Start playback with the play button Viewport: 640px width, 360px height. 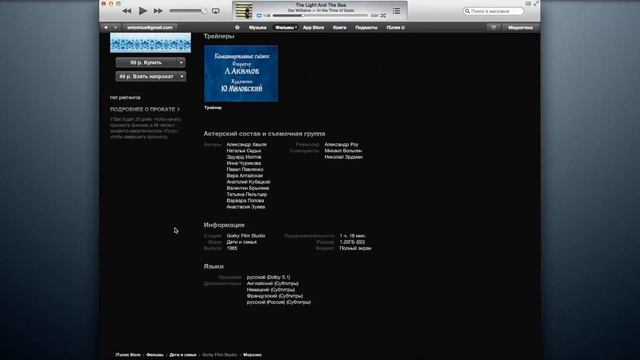(142, 11)
